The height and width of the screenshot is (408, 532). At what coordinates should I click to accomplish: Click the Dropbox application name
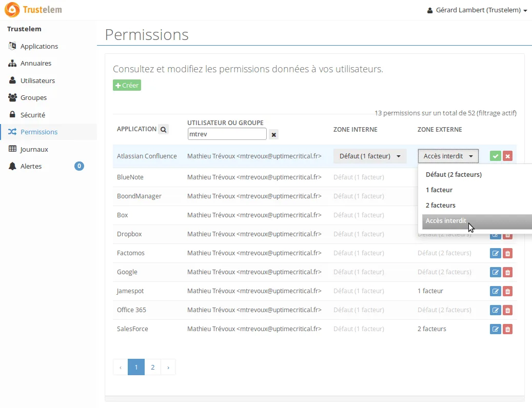tap(129, 234)
